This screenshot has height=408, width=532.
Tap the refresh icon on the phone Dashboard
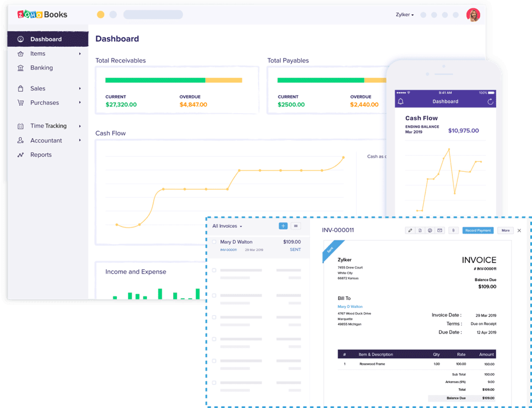tap(490, 101)
